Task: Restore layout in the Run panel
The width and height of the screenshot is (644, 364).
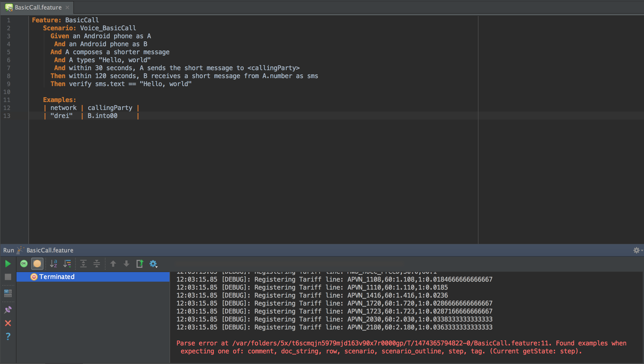Action: tap(8, 293)
